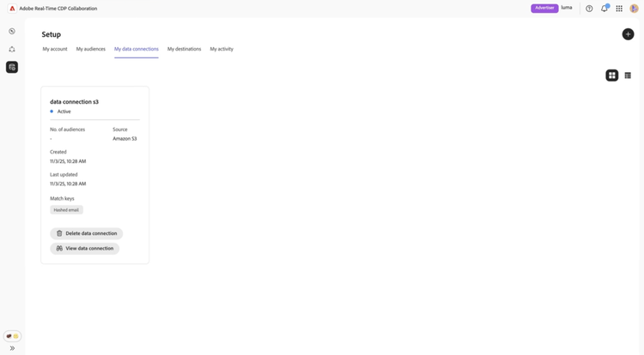
Task: Click the Last updated label
Action: pyautogui.click(x=64, y=175)
